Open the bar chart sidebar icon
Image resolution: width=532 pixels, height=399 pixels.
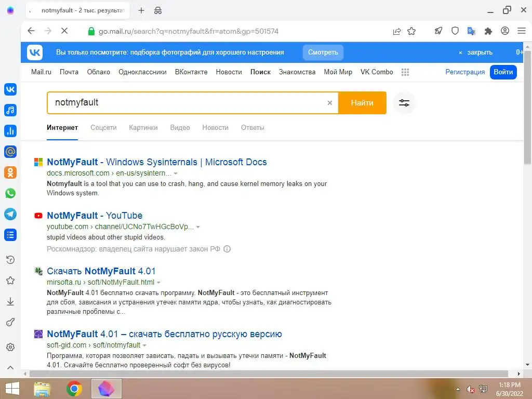(10, 131)
